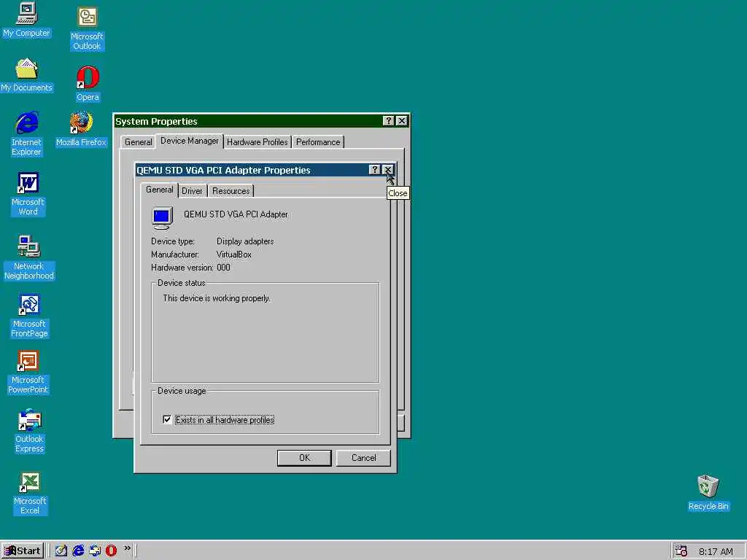Click the Show Desktop quick launch icon

tap(61, 551)
